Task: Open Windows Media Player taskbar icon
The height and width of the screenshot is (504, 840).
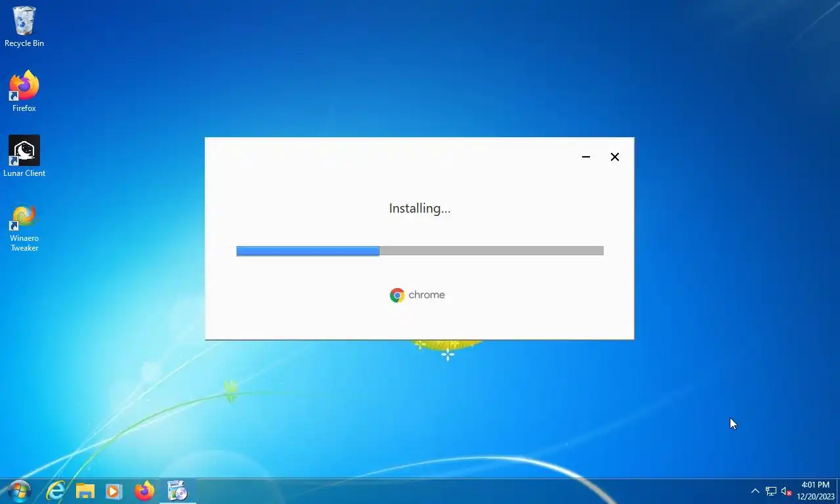Action: coord(114,491)
